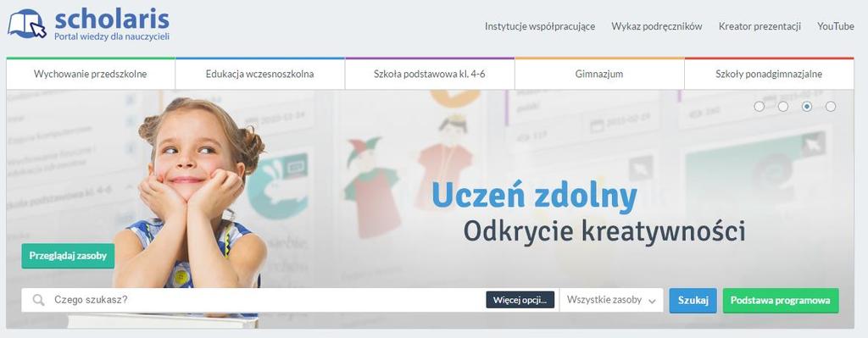Open the Wszystkie zasoby dropdown

coord(611,301)
